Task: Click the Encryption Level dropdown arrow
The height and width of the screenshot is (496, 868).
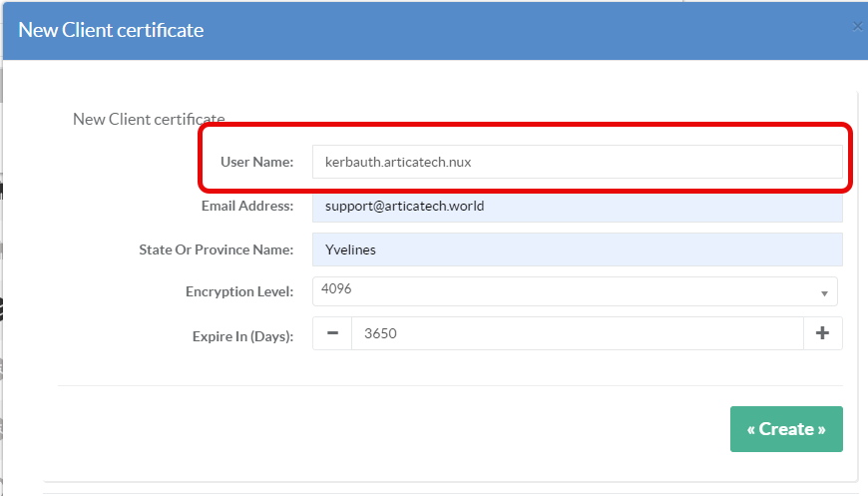Action: coord(824,293)
